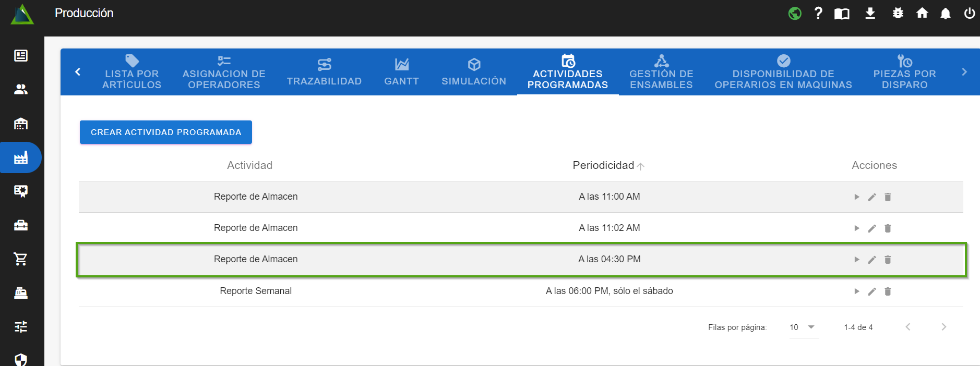Switch to the Gantt tab
This screenshot has width=980, height=366.
(x=401, y=72)
